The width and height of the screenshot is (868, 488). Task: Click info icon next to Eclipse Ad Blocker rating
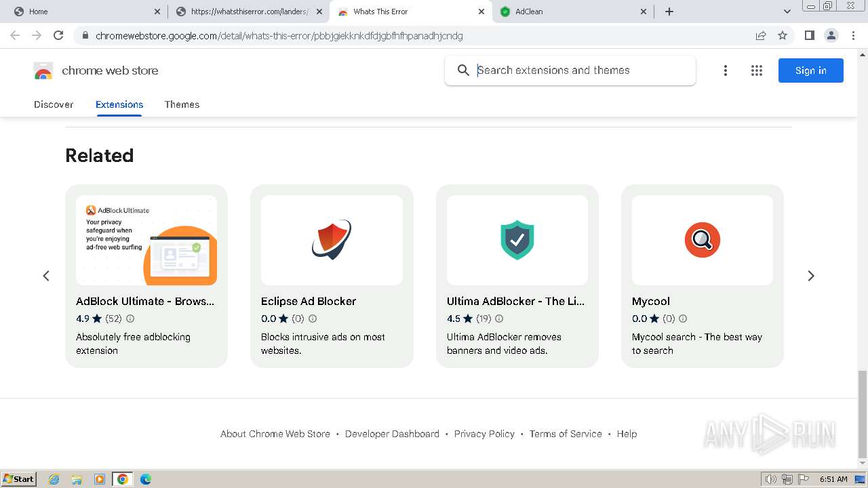(x=313, y=319)
